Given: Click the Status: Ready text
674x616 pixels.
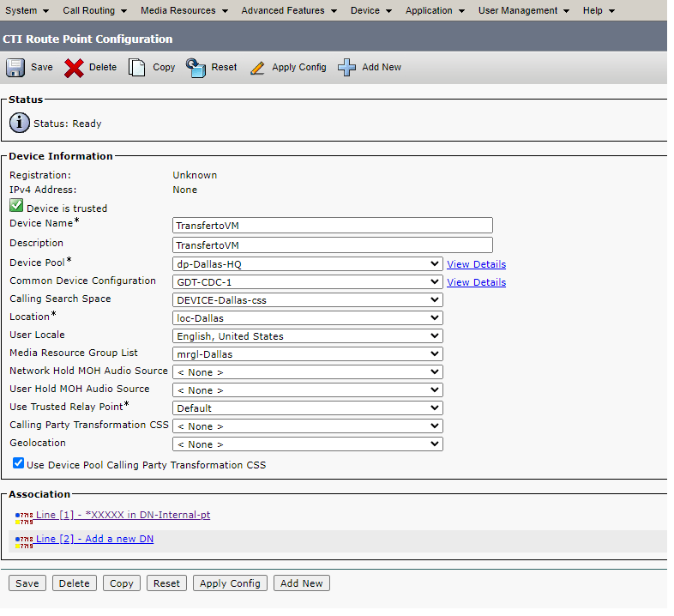Looking at the screenshot, I should (68, 124).
